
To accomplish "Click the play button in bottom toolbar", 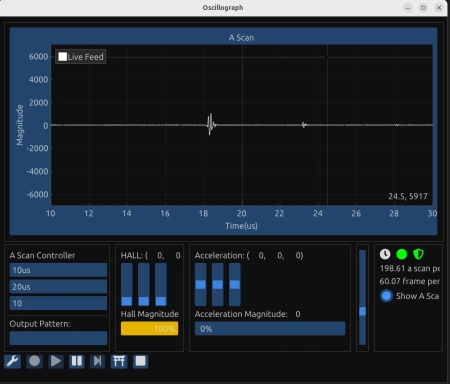I will tap(56, 361).
